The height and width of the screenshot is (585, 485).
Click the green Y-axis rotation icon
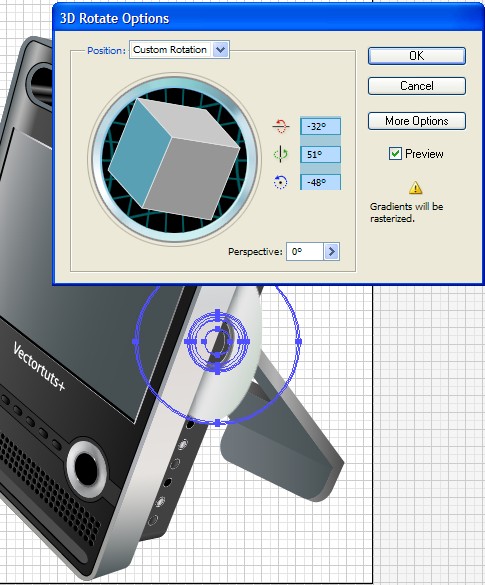pos(281,154)
